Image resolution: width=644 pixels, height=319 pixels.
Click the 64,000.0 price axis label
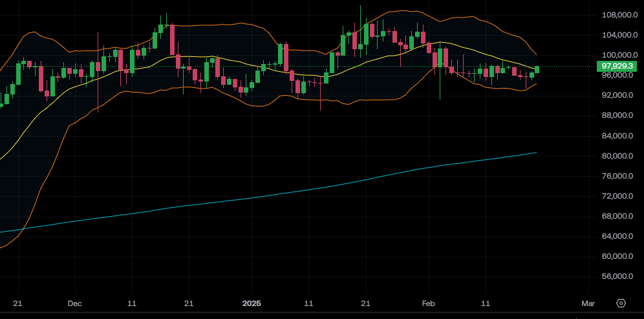(x=617, y=236)
